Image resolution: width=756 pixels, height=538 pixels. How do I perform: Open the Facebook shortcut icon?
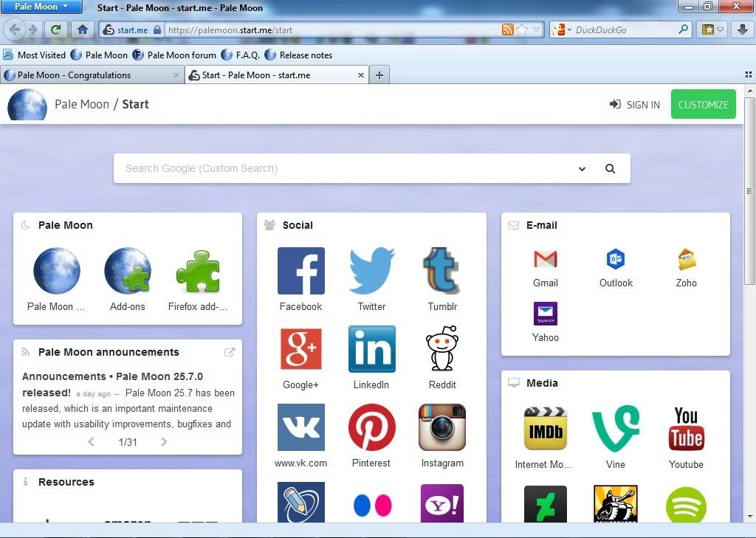301,271
